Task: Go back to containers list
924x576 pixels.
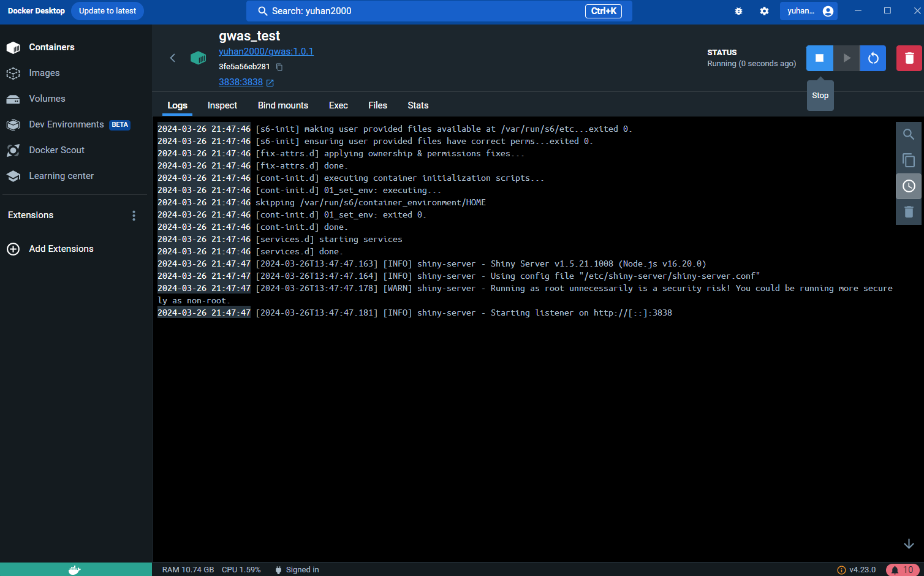Action: [x=173, y=58]
